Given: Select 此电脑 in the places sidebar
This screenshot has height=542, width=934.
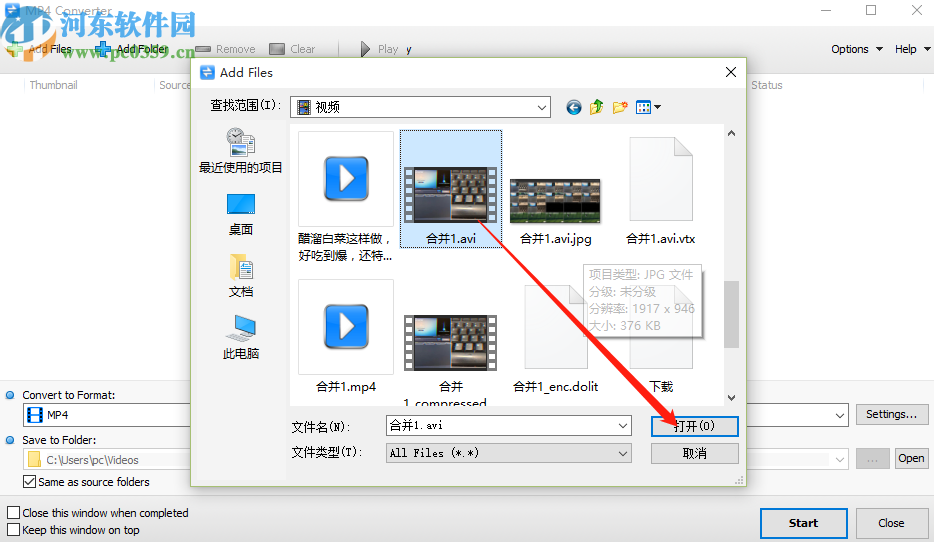Looking at the screenshot, I should click(241, 338).
